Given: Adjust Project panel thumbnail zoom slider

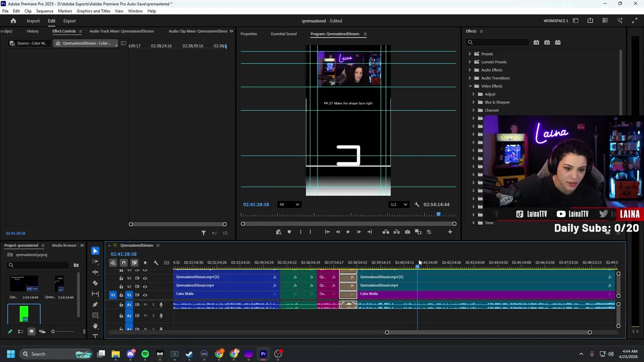Looking at the screenshot, I should coord(53,331).
